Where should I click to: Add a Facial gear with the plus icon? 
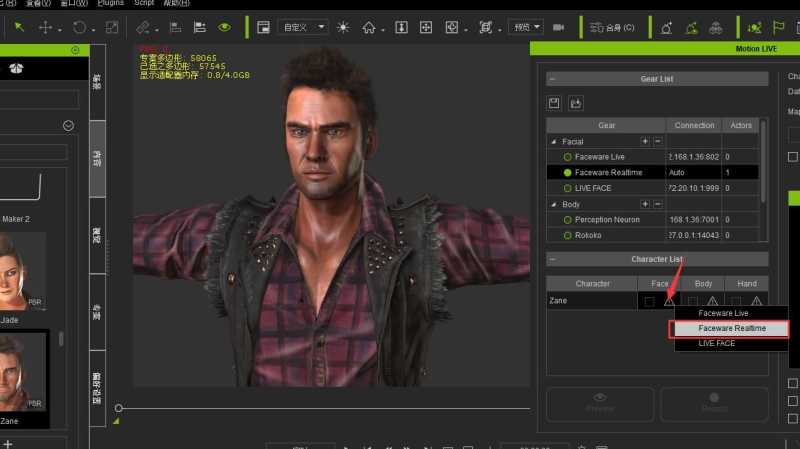tap(645, 142)
